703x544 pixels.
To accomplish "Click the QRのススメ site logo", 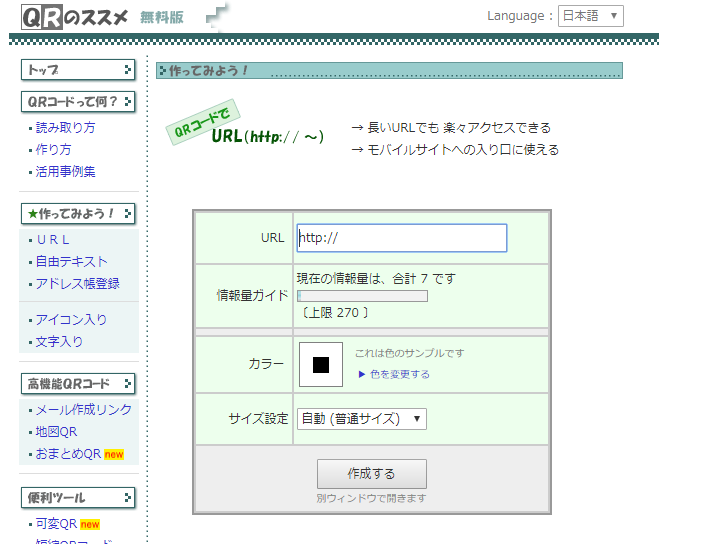I will [74, 16].
